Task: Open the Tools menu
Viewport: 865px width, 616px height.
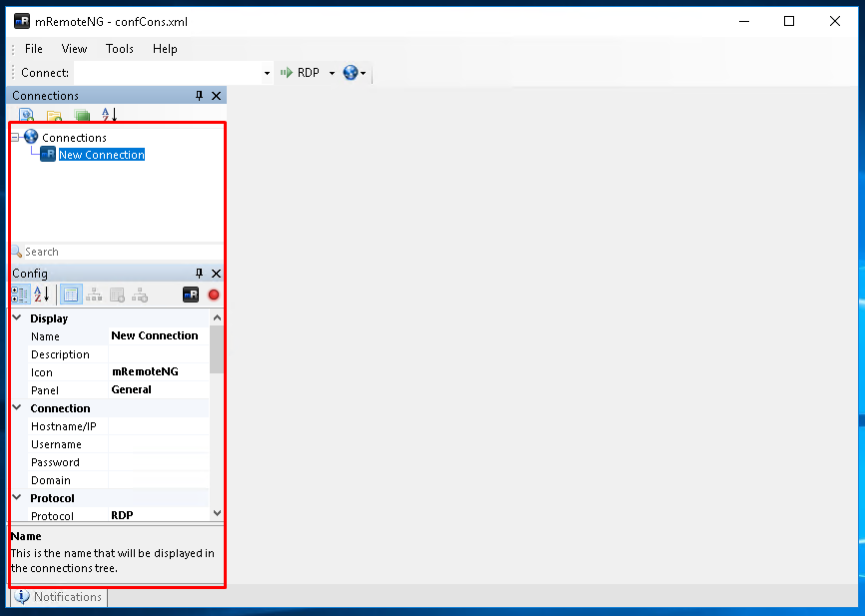Action: (119, 48)
